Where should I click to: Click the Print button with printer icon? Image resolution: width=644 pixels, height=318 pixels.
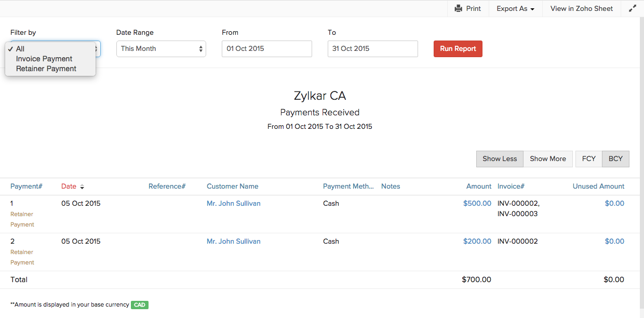point(467,8)
